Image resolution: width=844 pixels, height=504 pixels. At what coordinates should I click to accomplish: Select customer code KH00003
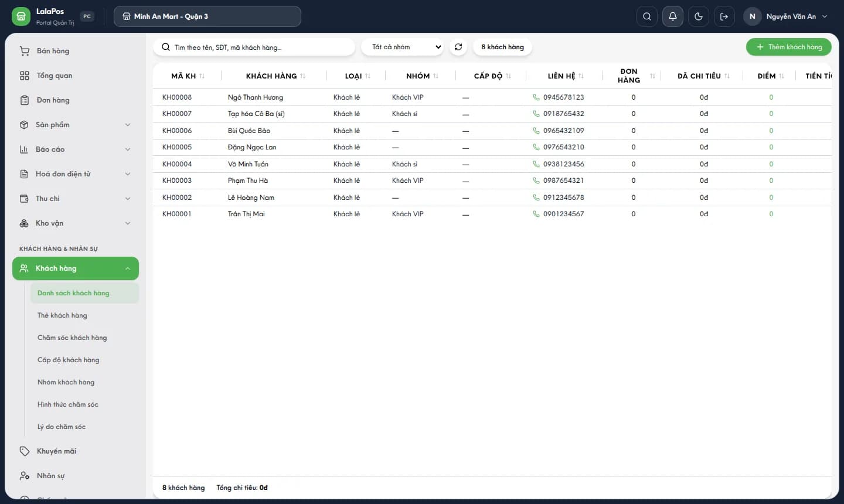[x=177, y=181]
